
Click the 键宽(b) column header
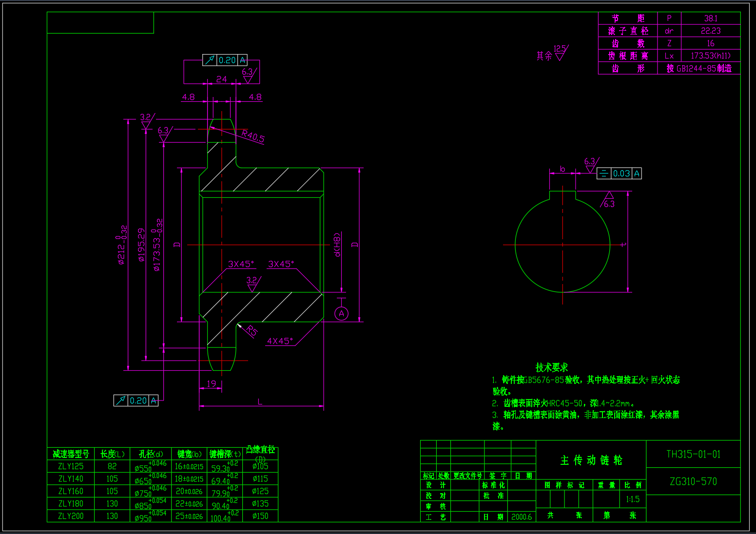[x=189, y=454]
